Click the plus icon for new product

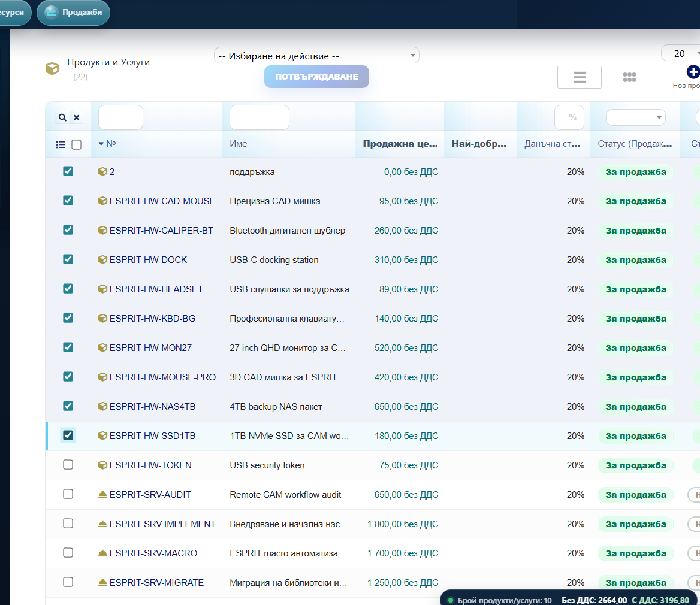click(x=693, y=71)
